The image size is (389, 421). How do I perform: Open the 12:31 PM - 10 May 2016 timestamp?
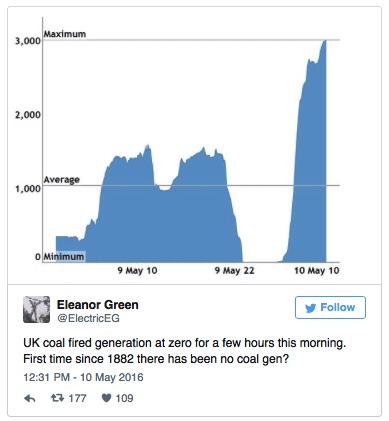(x=83, y=377)
